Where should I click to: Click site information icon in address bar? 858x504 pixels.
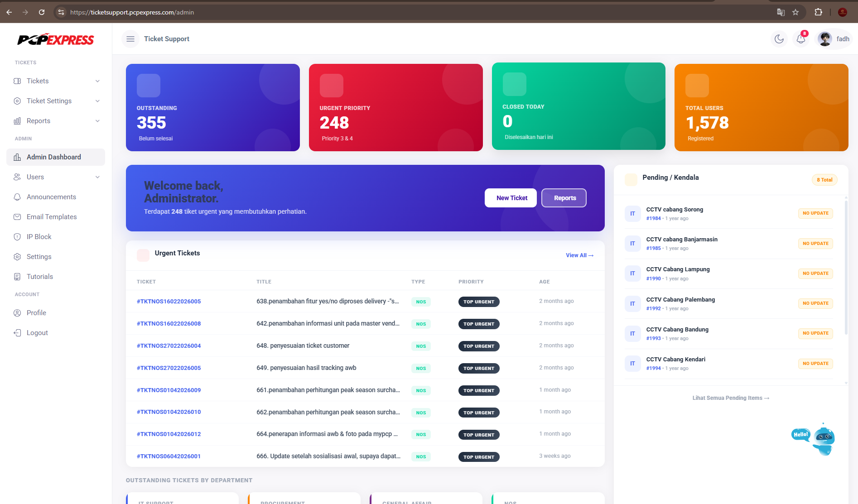(61, 12)
